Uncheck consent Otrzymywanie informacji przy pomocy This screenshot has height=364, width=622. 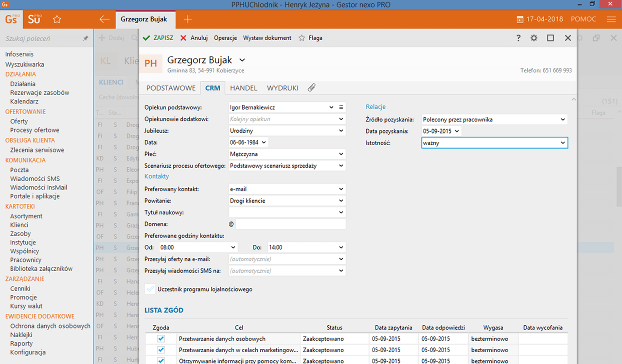pos(161,360)
